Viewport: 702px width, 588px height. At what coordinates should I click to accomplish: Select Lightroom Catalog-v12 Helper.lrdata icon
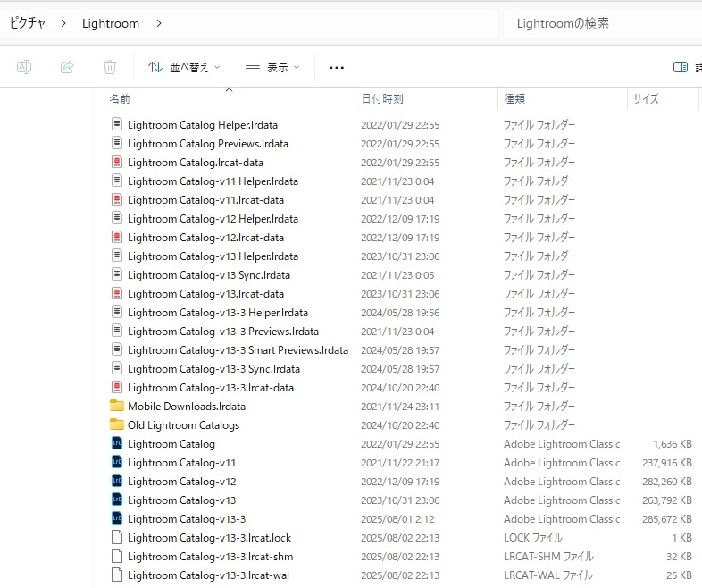click(x=116, y=218)
